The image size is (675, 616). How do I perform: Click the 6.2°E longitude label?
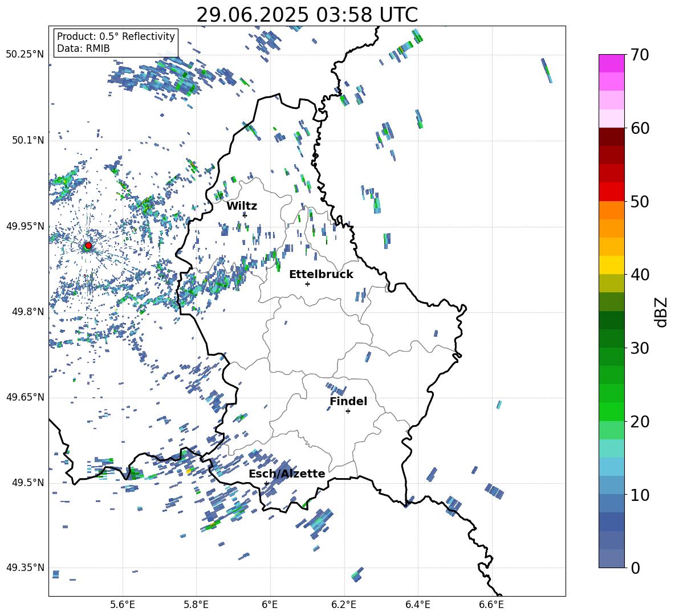(x=344, y=605)
